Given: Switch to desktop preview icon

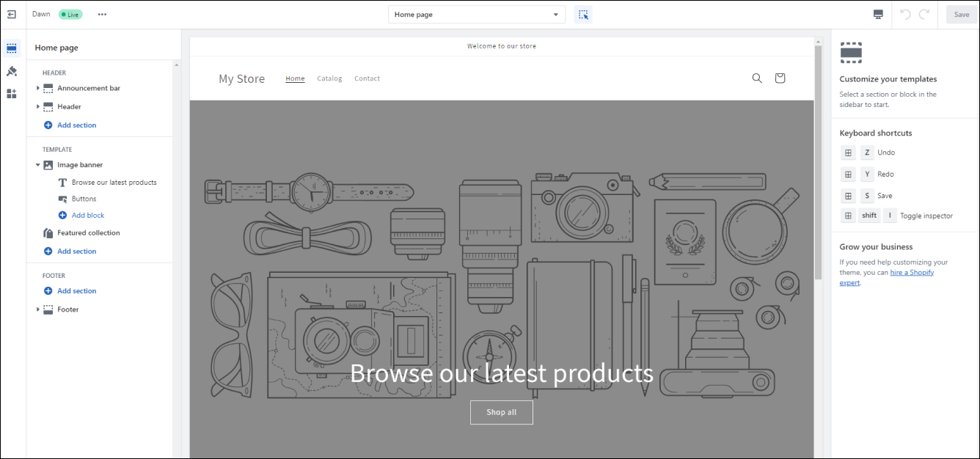Looking at the screenshot, I should [x=878, y=15].
